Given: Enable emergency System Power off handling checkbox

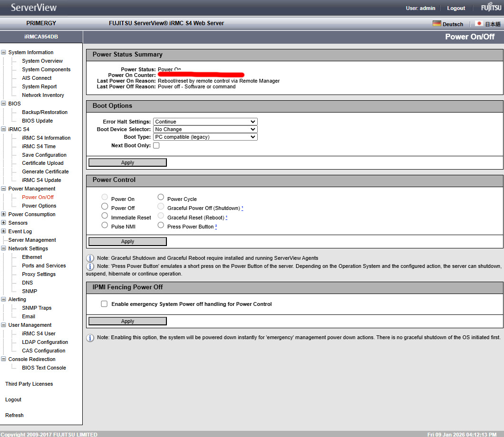Looking at the screenshot, I should pyautogui.click(x=104, y=304).
